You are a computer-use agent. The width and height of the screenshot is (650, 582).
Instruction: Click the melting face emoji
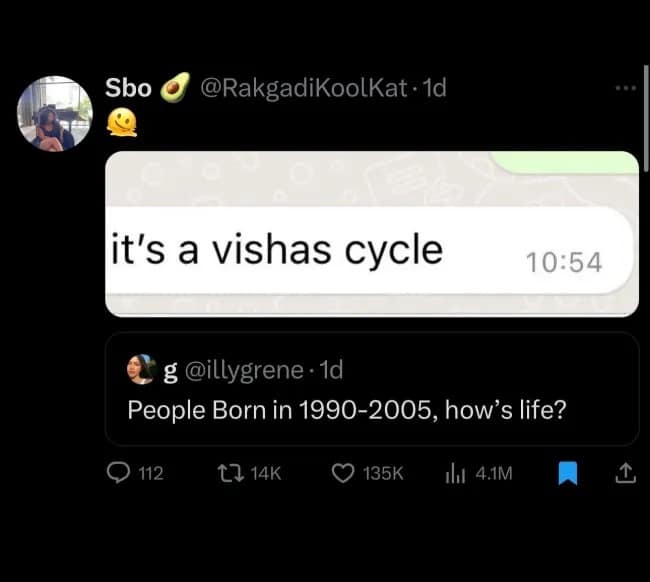click(121, 123)
